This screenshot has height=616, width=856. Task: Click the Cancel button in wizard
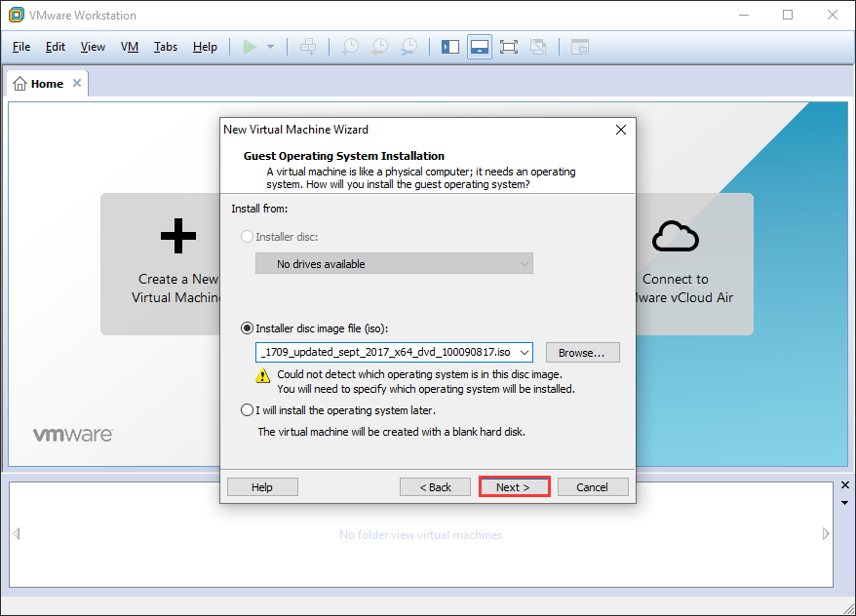(593, 486)
